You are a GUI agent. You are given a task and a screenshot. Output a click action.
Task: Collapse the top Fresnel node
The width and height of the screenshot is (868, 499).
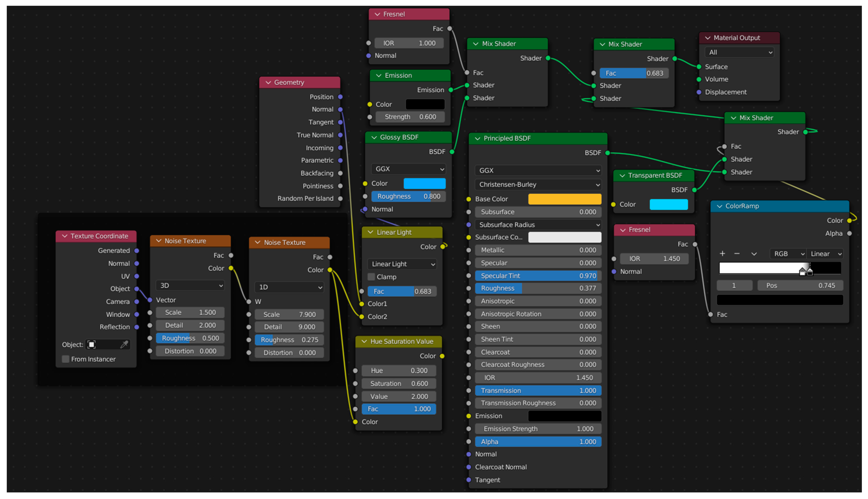377,14
